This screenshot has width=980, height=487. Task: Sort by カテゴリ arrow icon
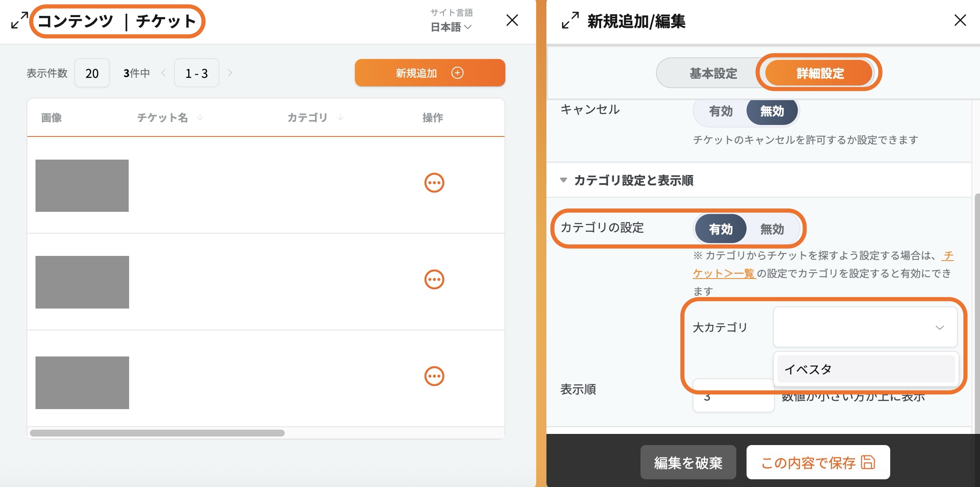(340, 118)
